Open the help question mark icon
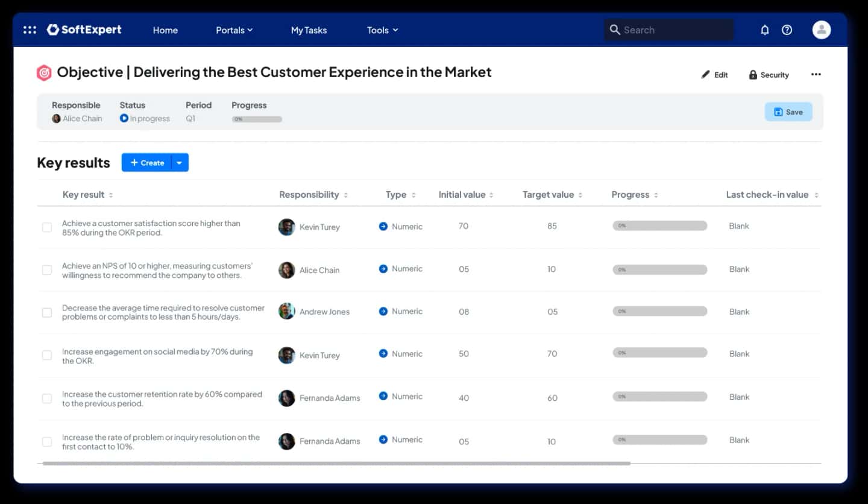 point(787,30)
